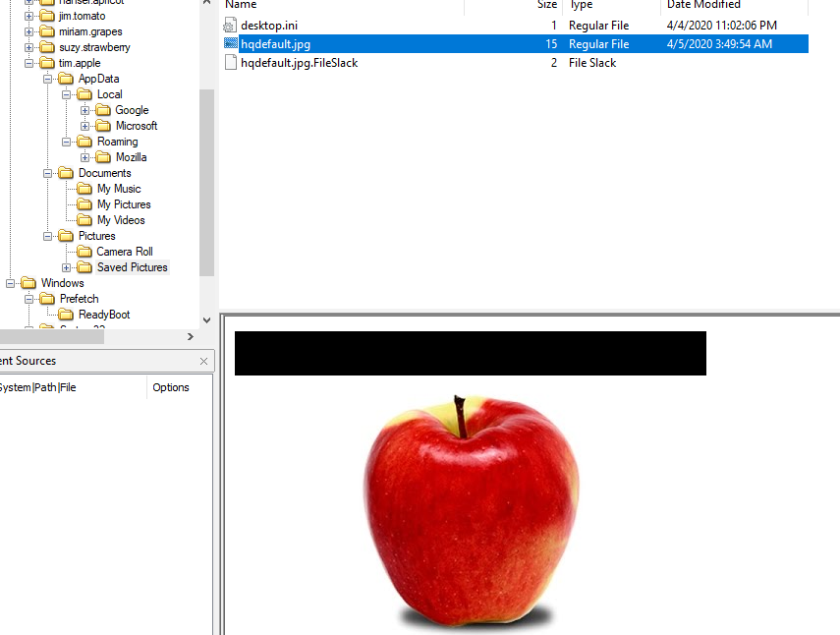840x635 pixels.
Task: Sort file list by Size column
Action: [x=546, y=5]
